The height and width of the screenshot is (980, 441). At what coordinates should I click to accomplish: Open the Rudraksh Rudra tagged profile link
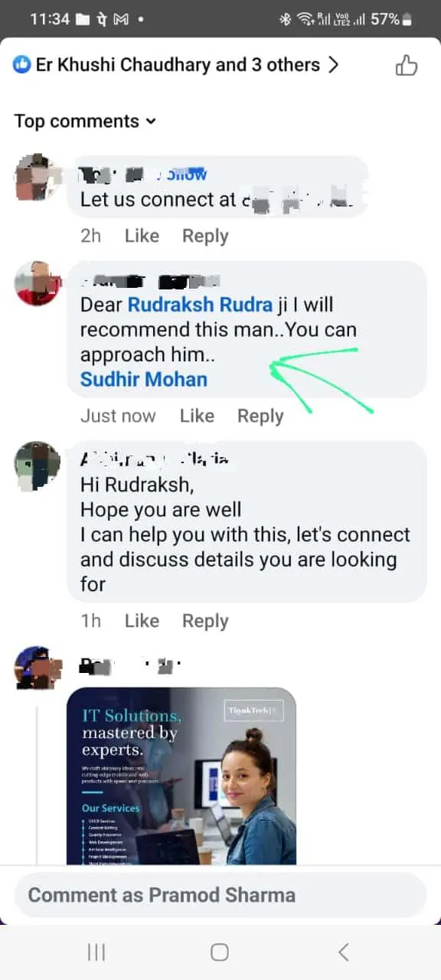click(200, 305)
